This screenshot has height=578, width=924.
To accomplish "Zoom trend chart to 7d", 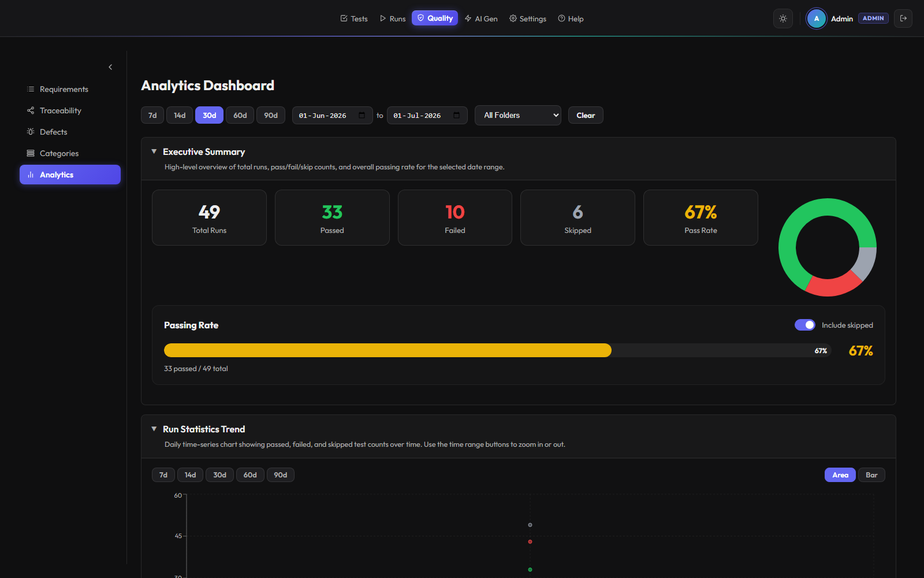I will click(163, 475).
